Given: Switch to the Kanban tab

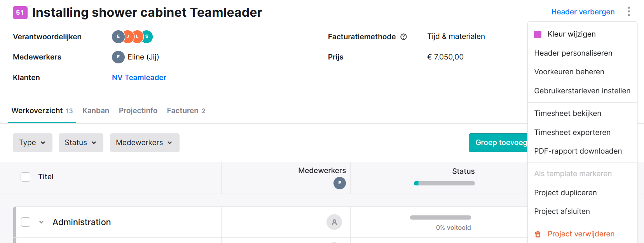Looking at the screenshot, I should tap(96, 111).
